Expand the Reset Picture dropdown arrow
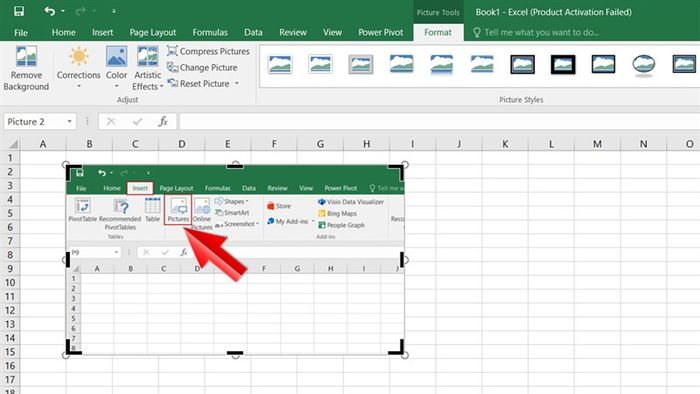This screenshot has height=394, width=700. (237, 83)
